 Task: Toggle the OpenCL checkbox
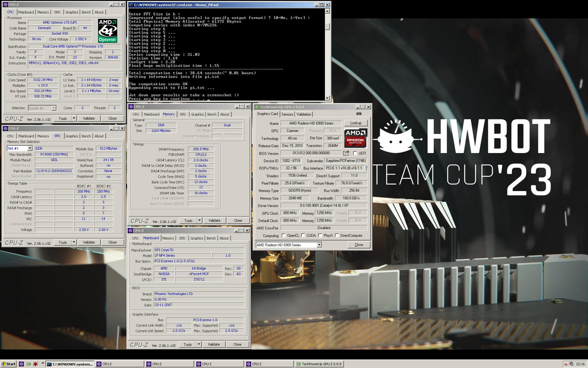click(284, 236)
